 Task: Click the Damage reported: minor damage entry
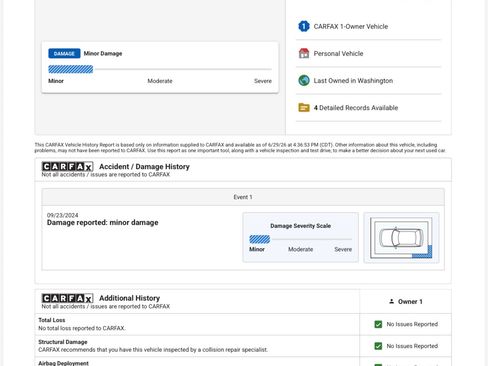pos(103,222)
